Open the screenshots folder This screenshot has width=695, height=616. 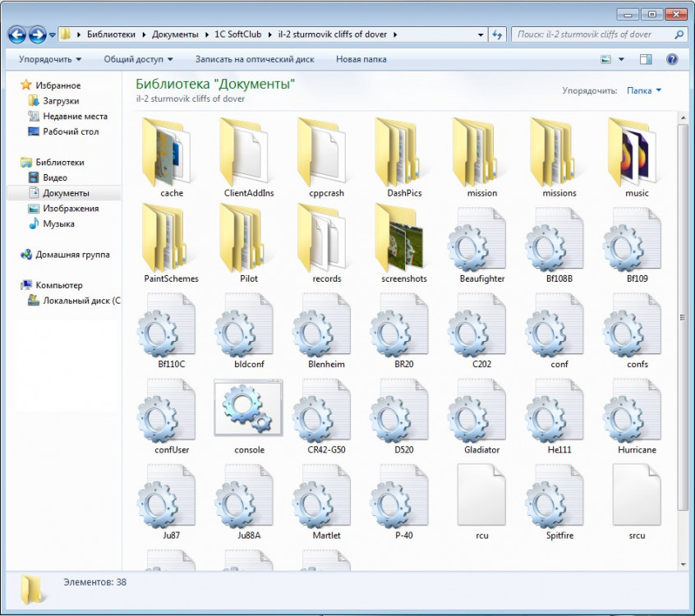(404, 243)
